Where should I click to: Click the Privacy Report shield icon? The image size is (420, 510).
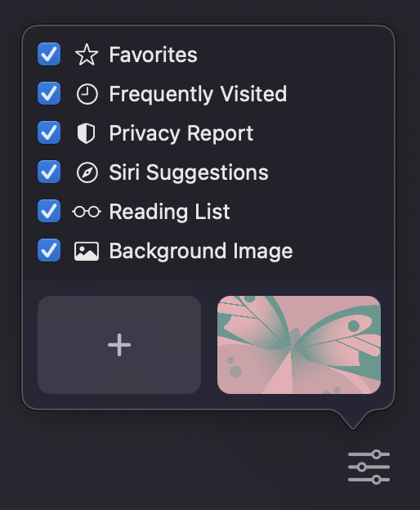click(x=86, y=133)
